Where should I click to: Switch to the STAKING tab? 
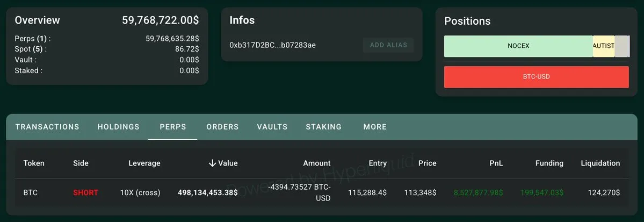tap(324, 127)
